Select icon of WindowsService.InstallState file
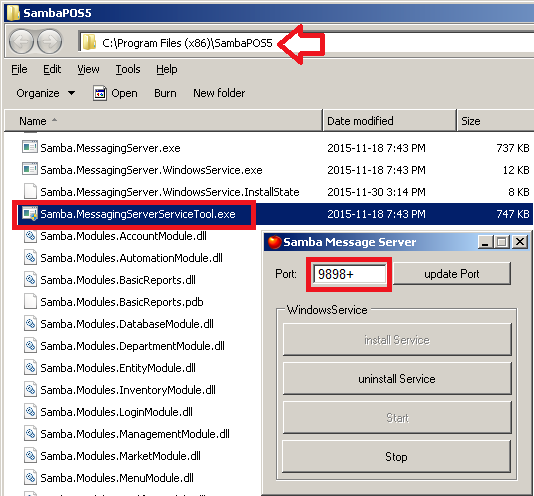The height and width of the screenshot is (496, 534). pos(30,191)
